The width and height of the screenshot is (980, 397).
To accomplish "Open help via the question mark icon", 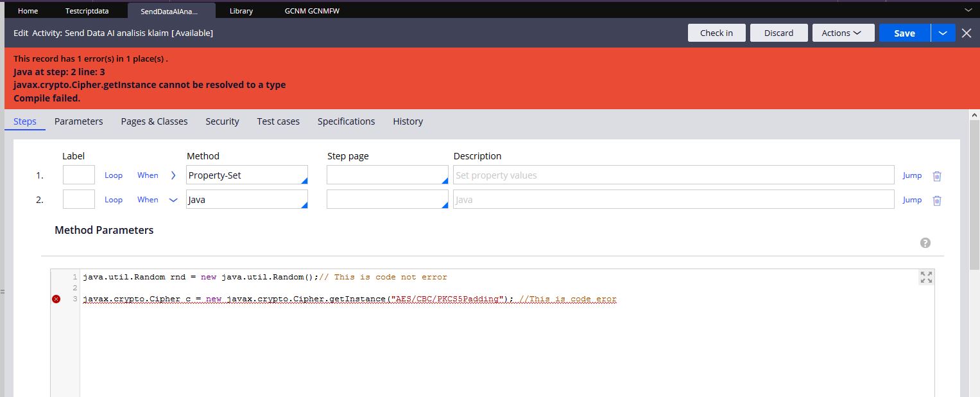I will coord(925,242).
